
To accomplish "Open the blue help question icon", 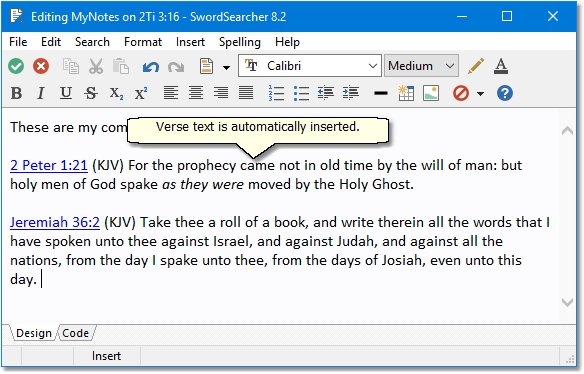I will pyautogui.click(x=505, y=93).
